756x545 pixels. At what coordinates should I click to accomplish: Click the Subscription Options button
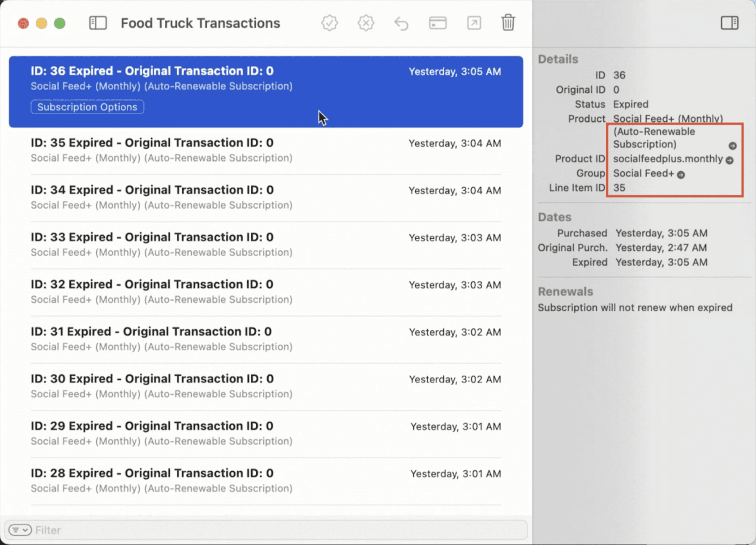(87, 107)
